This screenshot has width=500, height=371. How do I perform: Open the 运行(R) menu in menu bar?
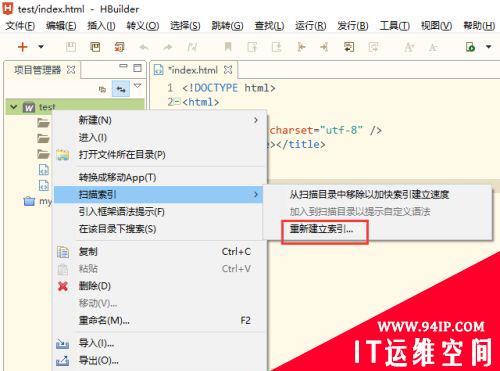click(x=310, y=26)
